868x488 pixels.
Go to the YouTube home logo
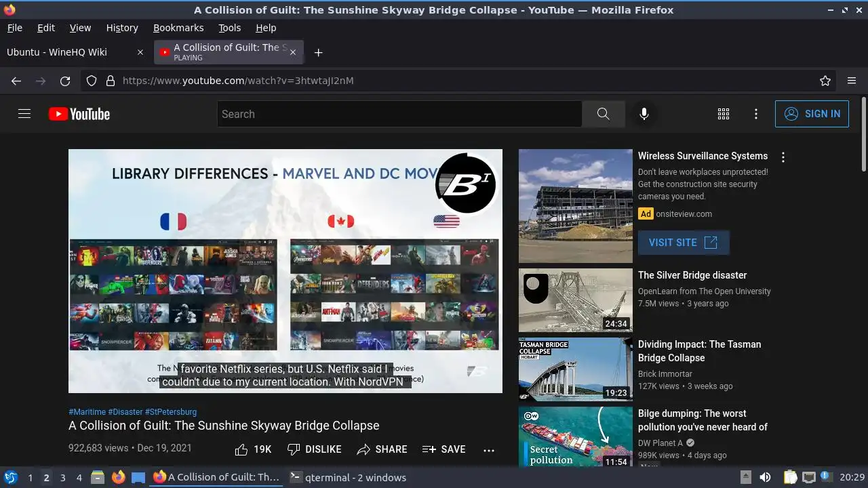tap(79, 114)
